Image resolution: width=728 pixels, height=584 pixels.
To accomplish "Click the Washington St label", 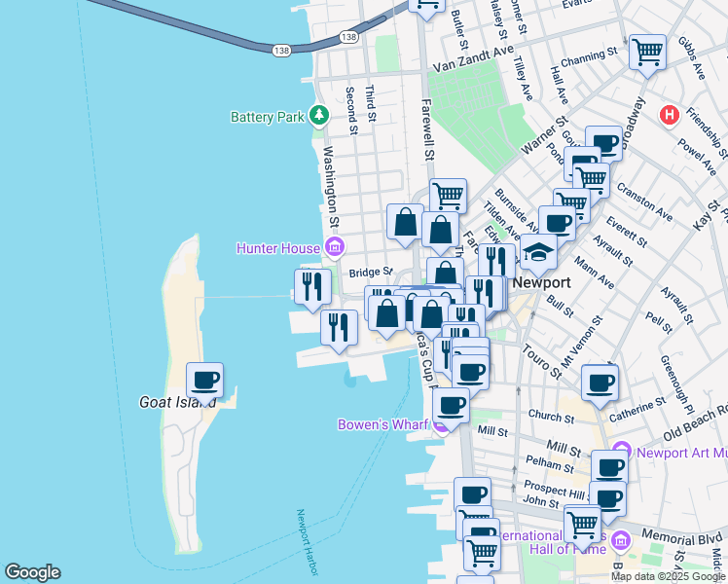I will [330, 187].
